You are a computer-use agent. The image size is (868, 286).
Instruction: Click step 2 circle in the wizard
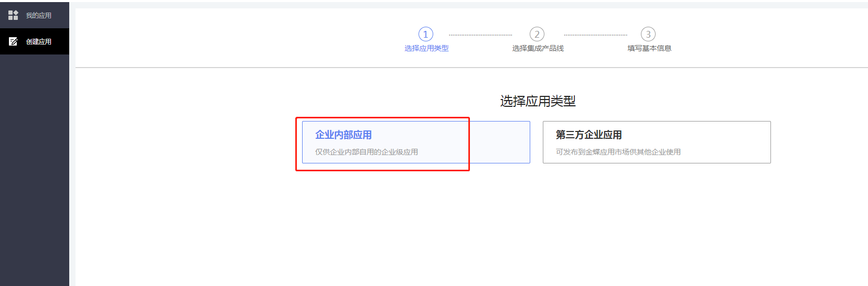pos(537,34)
